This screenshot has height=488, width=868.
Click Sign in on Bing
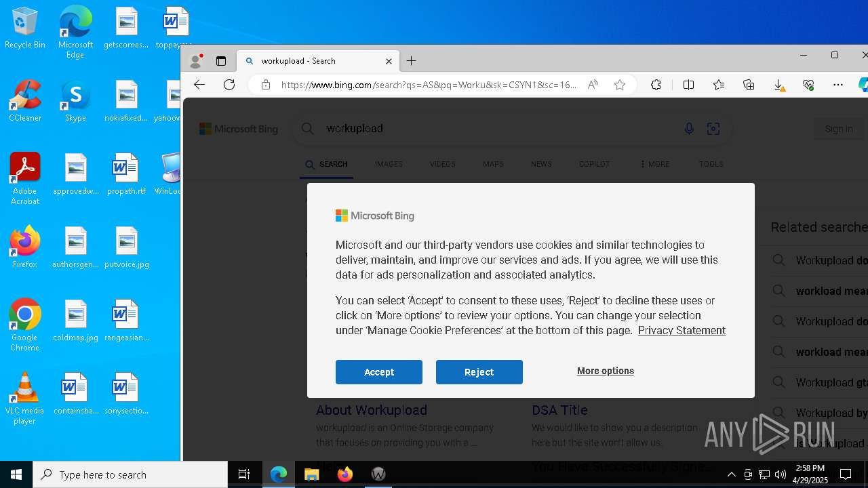pos(839,129)
